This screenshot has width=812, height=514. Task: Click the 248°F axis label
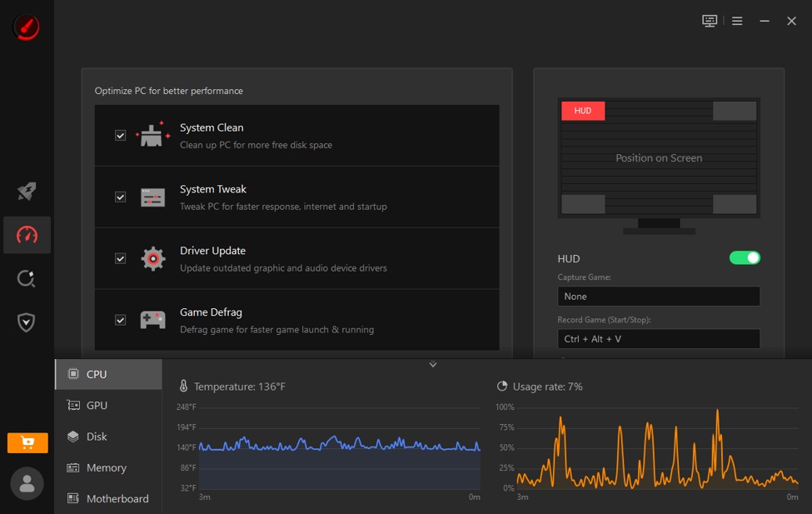(187, 407)
